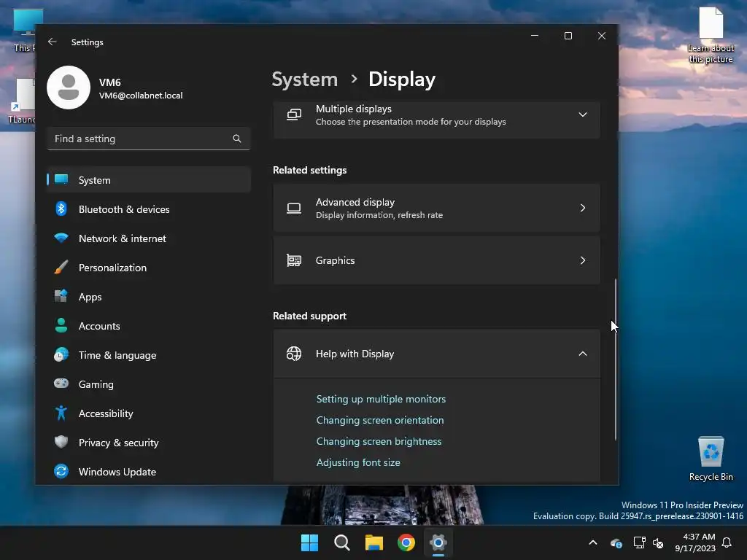Click 'Adjusting font size' link

coord(358,462)
